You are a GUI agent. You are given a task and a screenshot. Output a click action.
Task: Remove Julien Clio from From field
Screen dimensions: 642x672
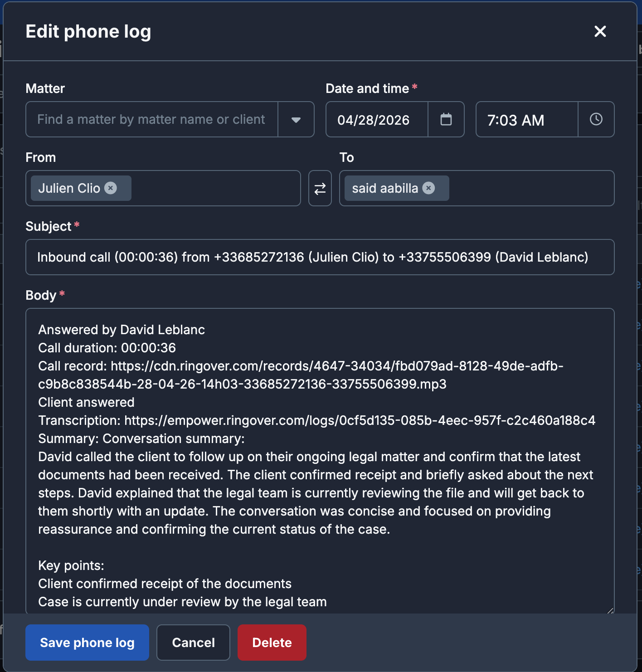click(111, 188)
